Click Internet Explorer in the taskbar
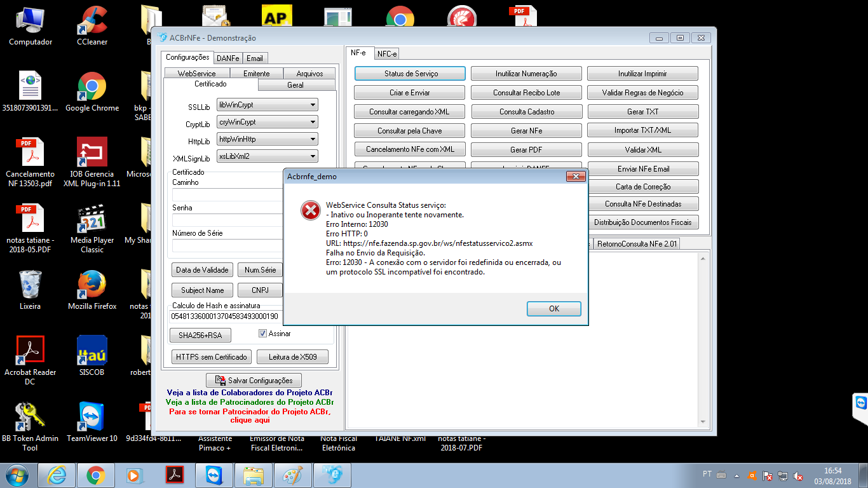Viewport: 868px width, 488px height. (58, 475)
